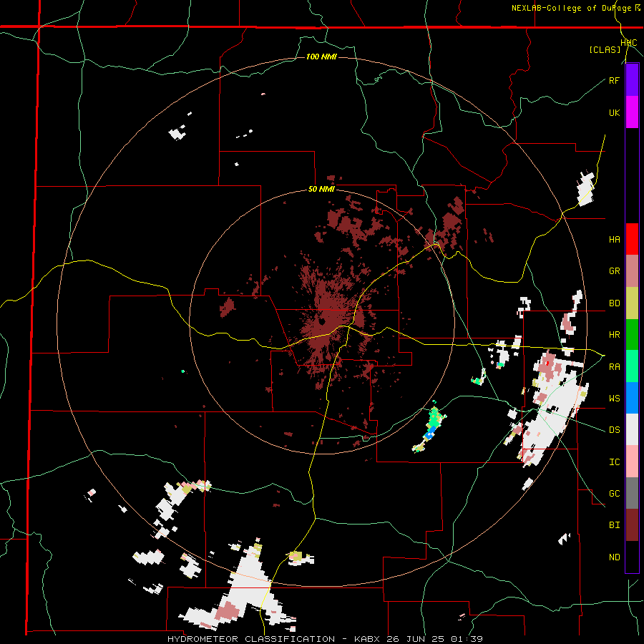The image size is (644, 644).
Task: Select the light pink IC legend swatch
Action: point(632,462)
